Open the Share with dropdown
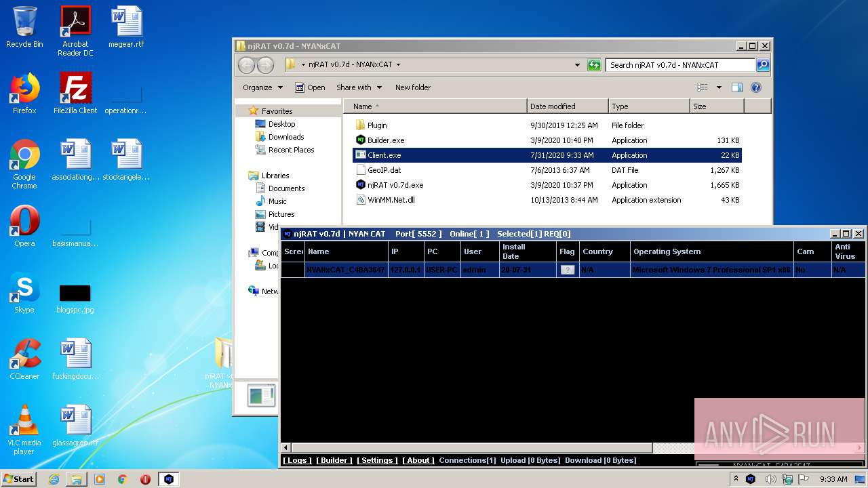868x488 pixels. coord(359,87)
